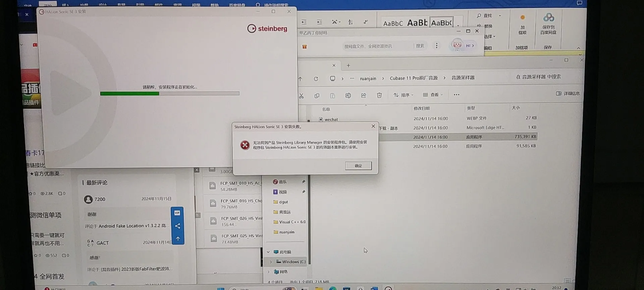Click the copy icon in Explorer toolbar
Image resolution: width=644 pixels, height=290 pixels.
[317, 96]
